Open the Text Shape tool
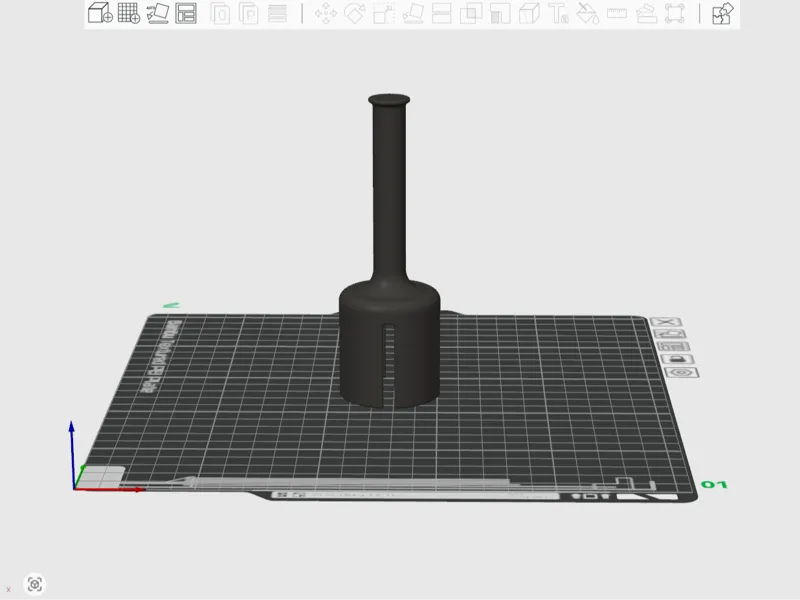 (558, 14)
